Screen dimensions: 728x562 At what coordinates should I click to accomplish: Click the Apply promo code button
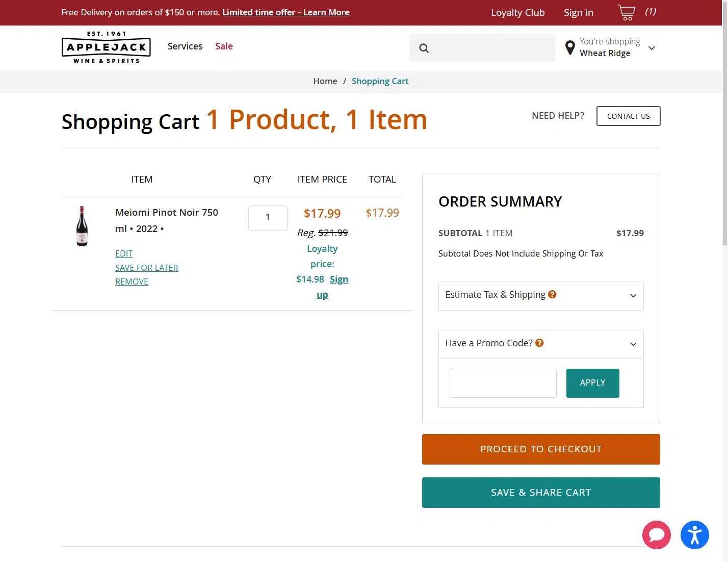coord(592,383)
